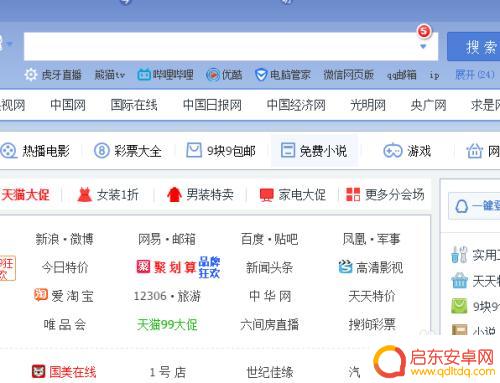Screen dimensions: 500x383
Task: Select the 免费小说 tab
Action: 314,151
